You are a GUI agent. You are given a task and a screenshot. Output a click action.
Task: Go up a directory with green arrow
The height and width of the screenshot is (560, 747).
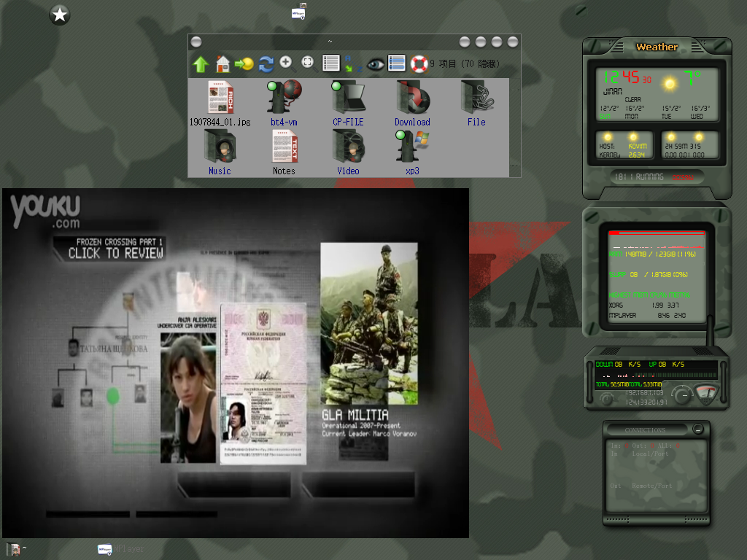tap(201, 64)
